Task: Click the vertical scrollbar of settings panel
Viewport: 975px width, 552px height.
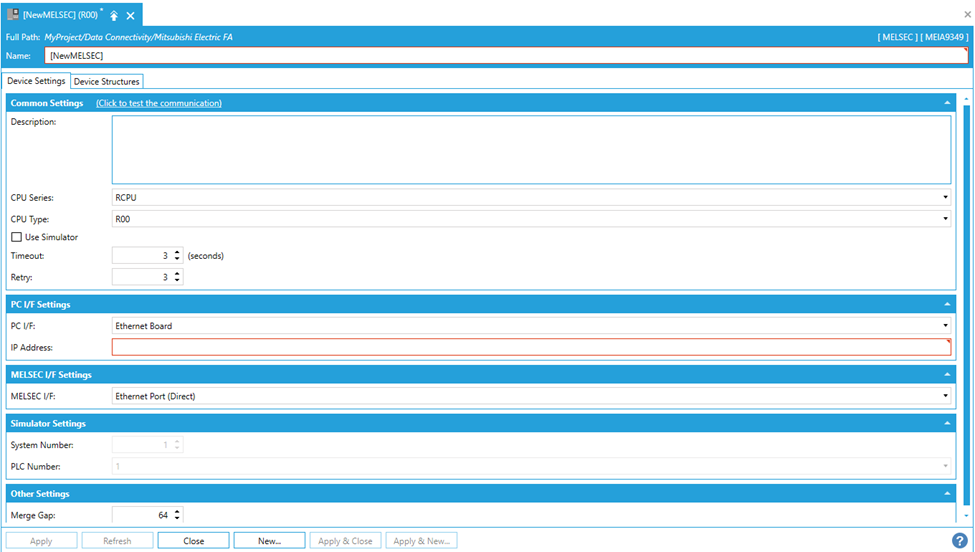Action: pyautogui.click(x=967, y=305)
